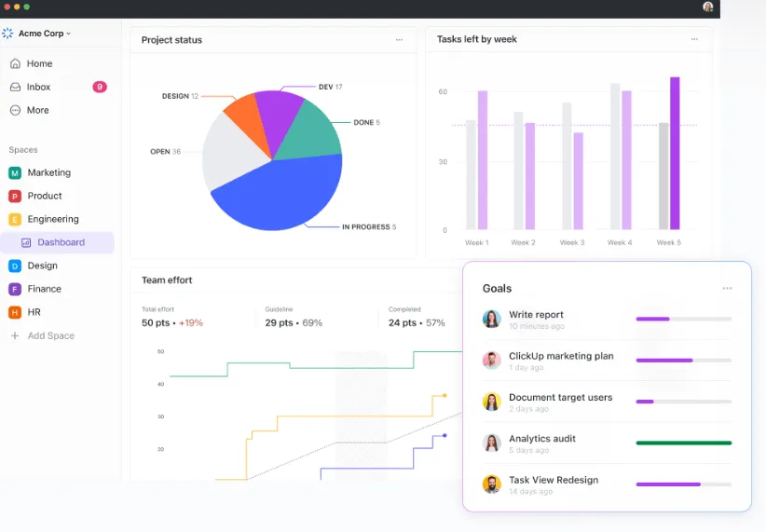Click the Completed 24 pts value

click(417, 323)
